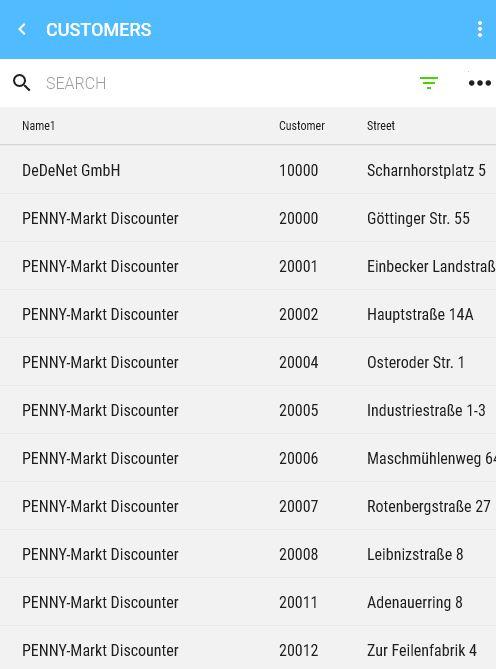Screen dimensions: 496x669
Task: Sort by the Name1 column header
Action: click(x=38, y=126)
